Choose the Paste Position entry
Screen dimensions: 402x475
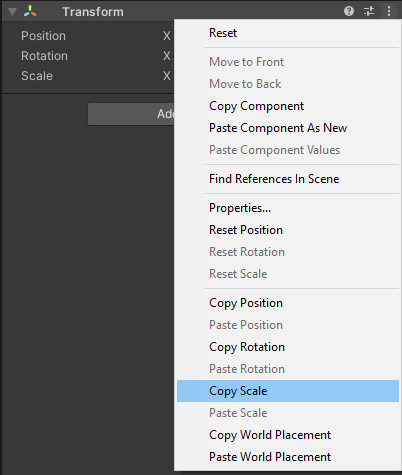pos(288,325)
